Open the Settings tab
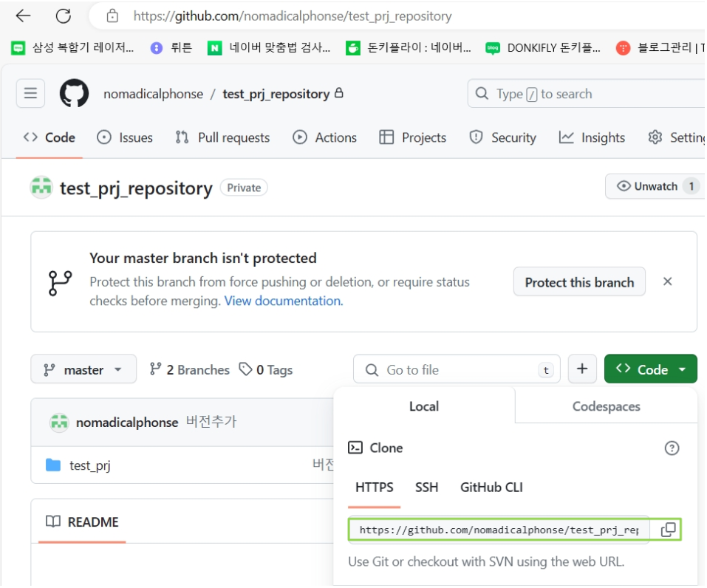 (676, 137)
